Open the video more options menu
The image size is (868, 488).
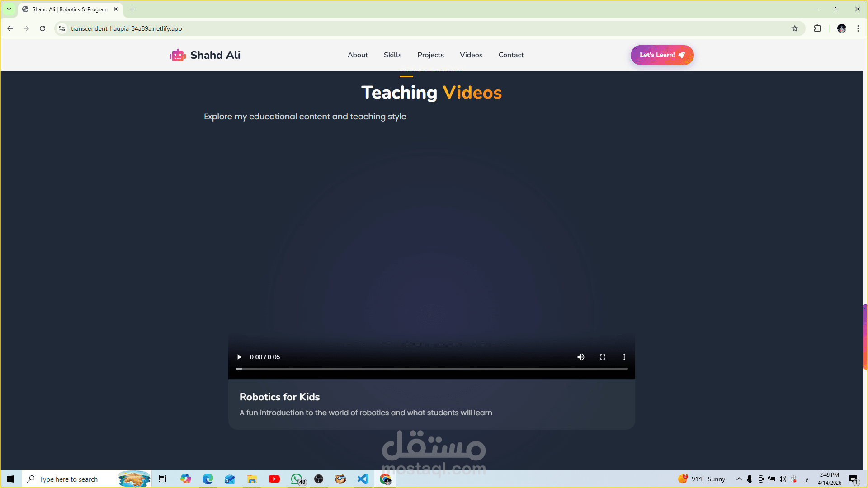624,357
